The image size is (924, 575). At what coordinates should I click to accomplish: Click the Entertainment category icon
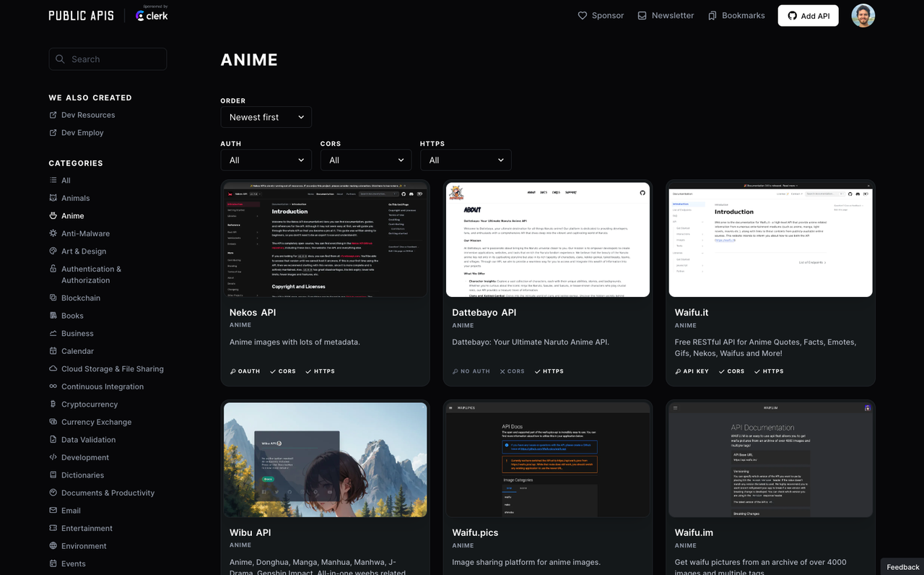click(52, 528)
